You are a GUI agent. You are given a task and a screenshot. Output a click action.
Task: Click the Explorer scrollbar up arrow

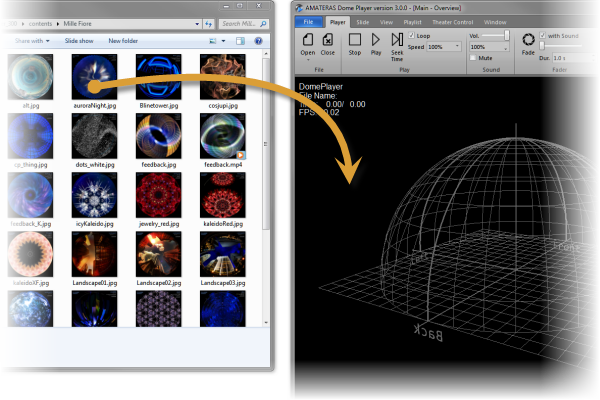(x=266, y=54)
